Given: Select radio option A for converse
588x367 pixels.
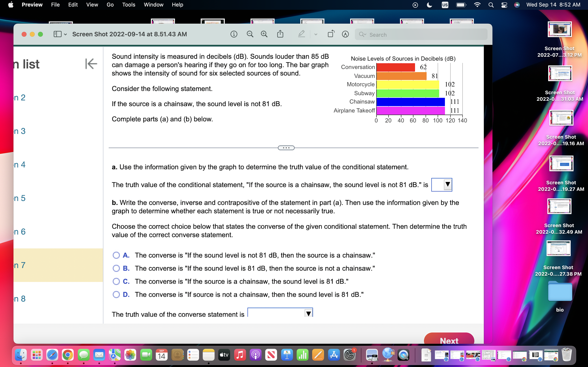Looking at the screenshot, I should click(116, 255).
